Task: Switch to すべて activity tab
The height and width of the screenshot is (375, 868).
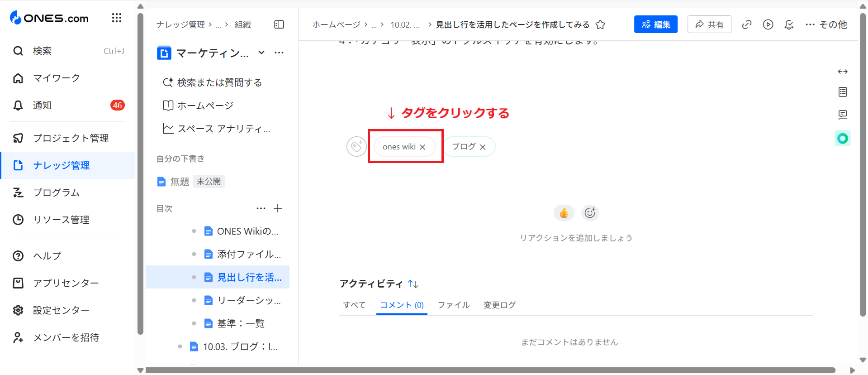Action: point(354,305)
